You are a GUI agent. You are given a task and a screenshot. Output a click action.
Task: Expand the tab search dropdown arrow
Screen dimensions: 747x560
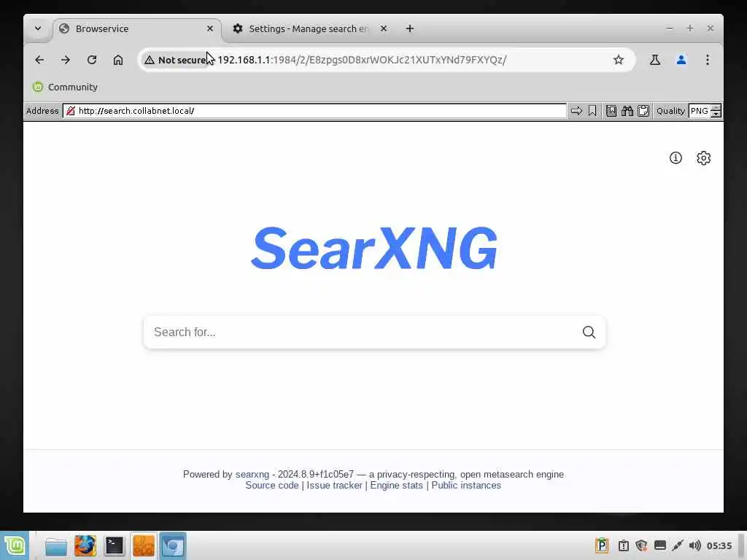(x=38, y=28)
